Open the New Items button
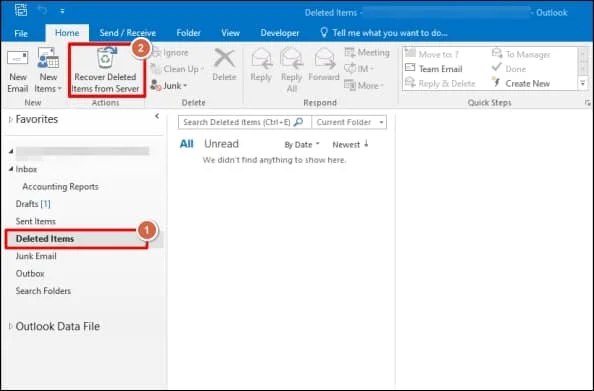This screenshot has width=594, height=391. pyautogui.click(x=48, y=70)
